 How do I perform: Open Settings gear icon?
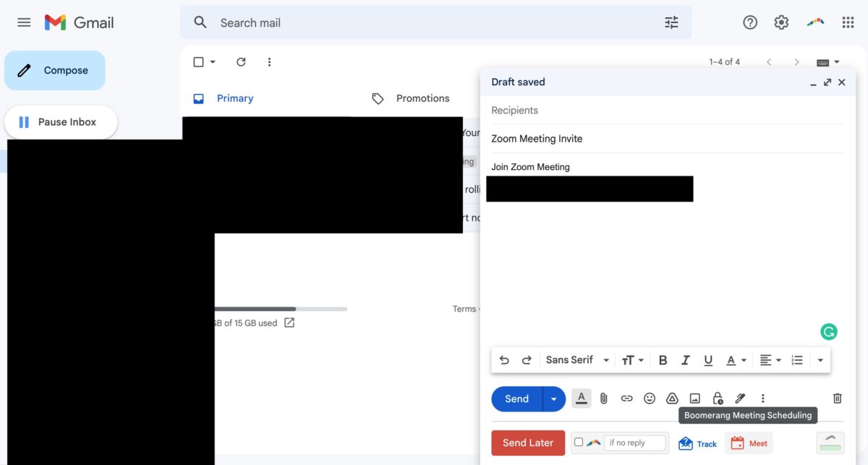point(781,22)
